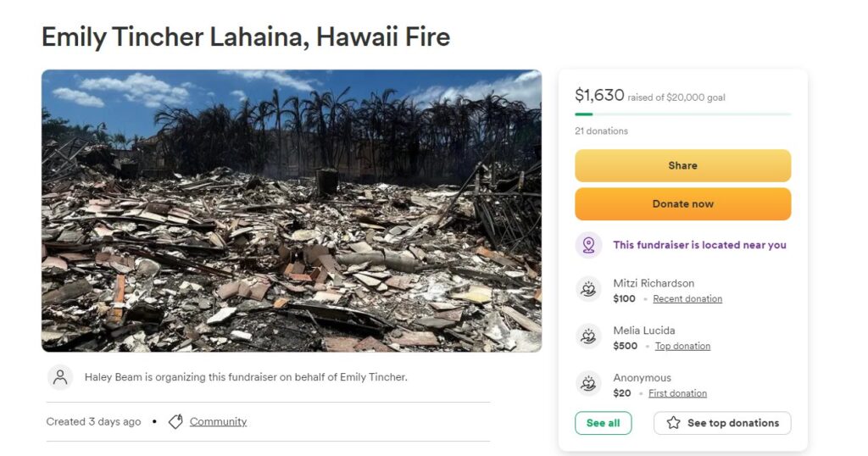Click the orange Donate now button
The image size is (868, 456).
click(682, 203)
